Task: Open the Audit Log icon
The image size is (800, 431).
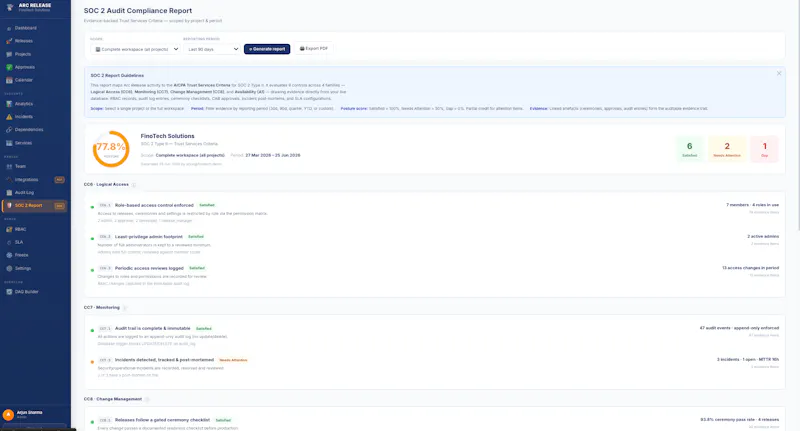Action: 9,193
